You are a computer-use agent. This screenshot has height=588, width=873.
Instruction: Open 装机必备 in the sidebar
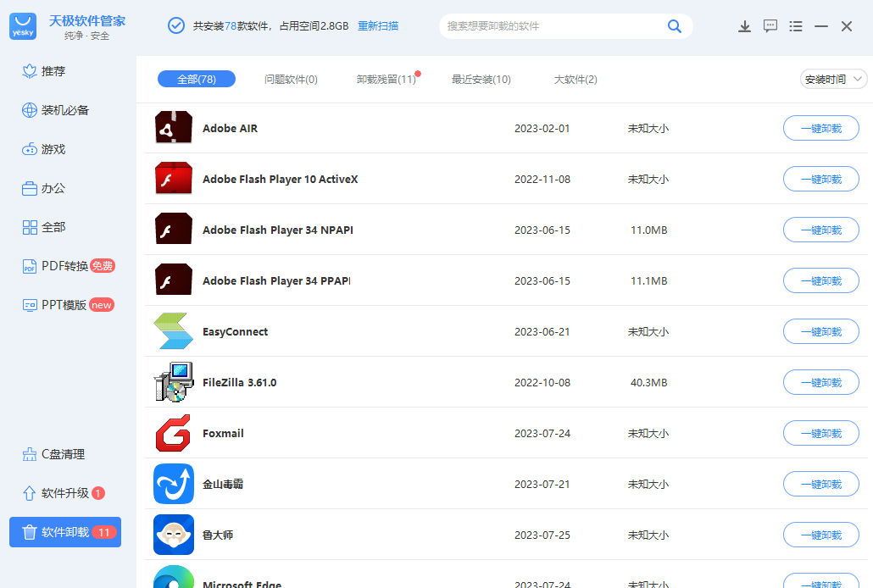pyautogui.click(x=56, y=110)
